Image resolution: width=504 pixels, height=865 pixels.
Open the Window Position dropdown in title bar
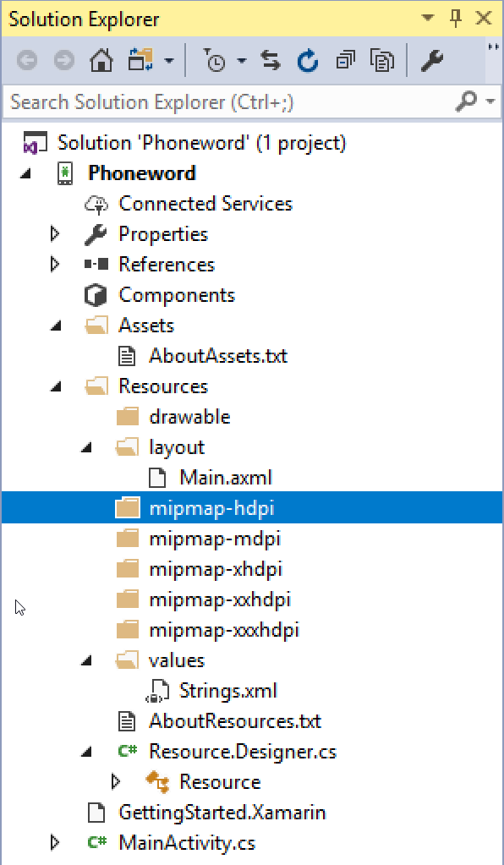click(427, 19)
